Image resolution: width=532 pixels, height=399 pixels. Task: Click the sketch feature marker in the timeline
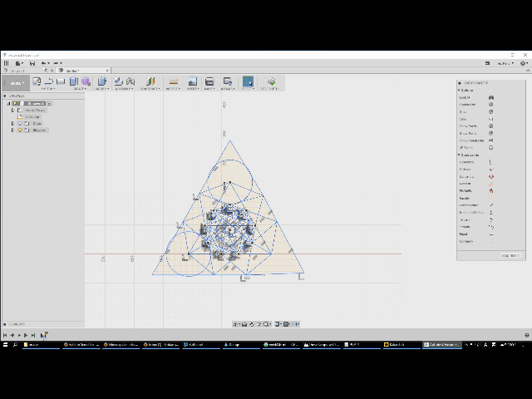click(x=43, y=335)
